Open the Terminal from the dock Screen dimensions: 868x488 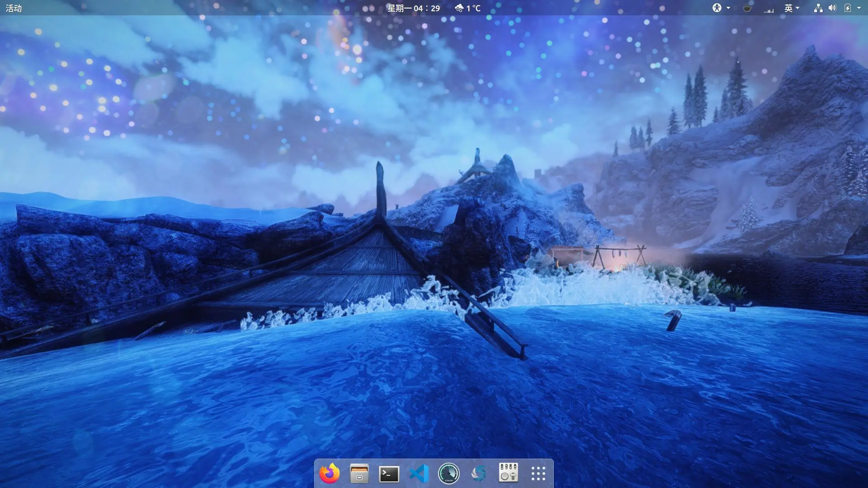click(x=389, y=474)
